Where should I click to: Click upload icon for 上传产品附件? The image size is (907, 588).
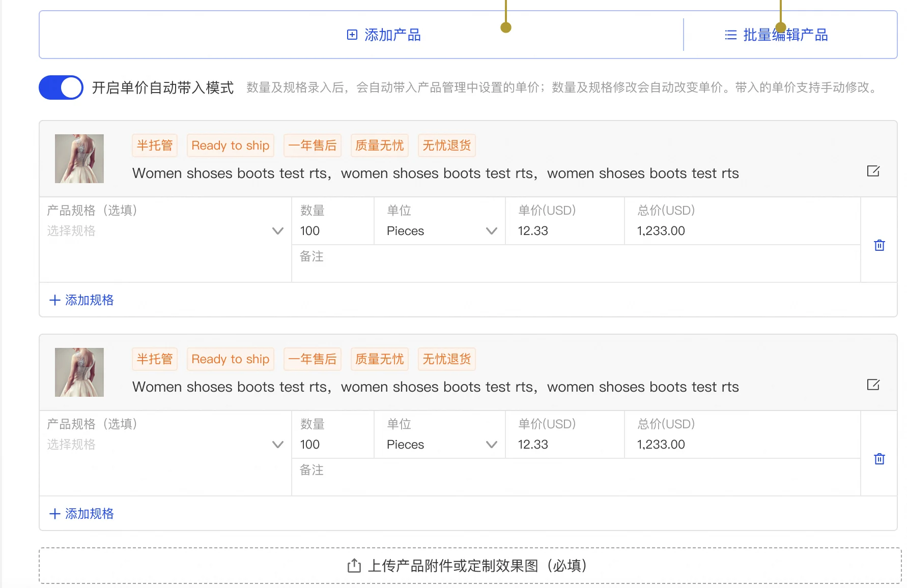point(354,566)
